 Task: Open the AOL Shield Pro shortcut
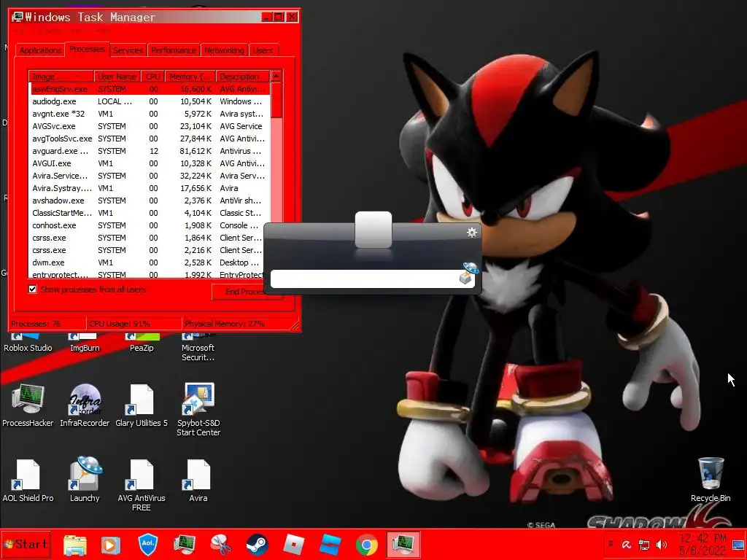pyautogui.click(x=28, y=480)
